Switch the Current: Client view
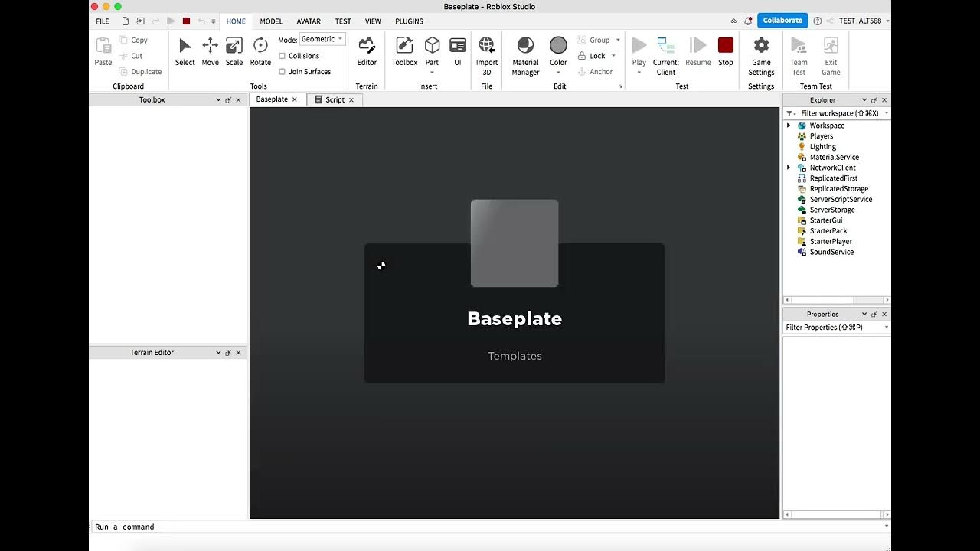The image size is (980, 551). pyautogui.click(x=666, y=57)
